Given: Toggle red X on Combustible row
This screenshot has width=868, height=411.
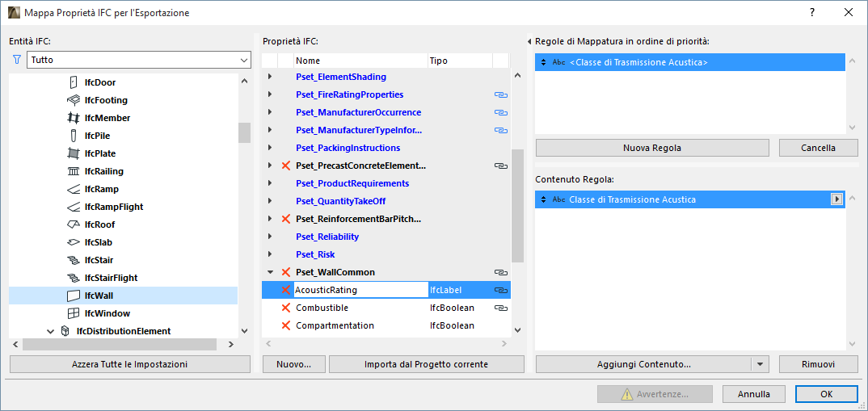Looking at the screenshot, I should tap(286, 308).
